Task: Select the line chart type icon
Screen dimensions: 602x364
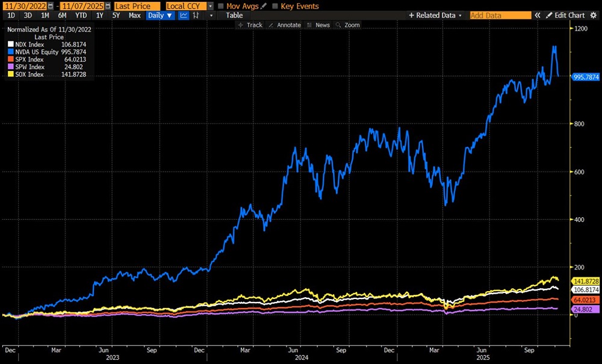Action: point(184,15)
